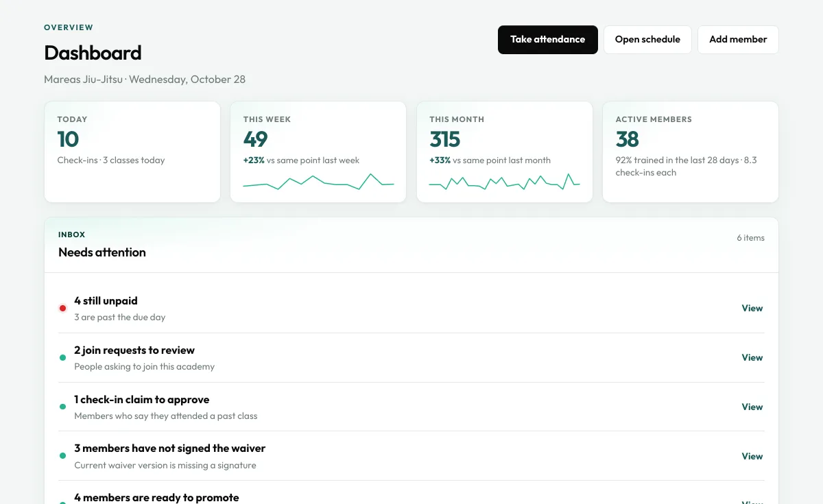Open schedule via the header button
Viewport: 823px width, 504px height.
point(647,40)
